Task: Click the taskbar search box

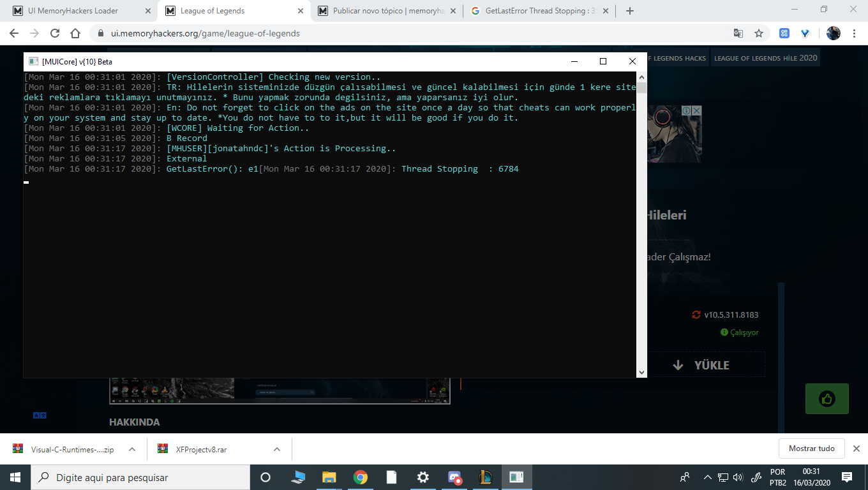Action: coord(140,477)
